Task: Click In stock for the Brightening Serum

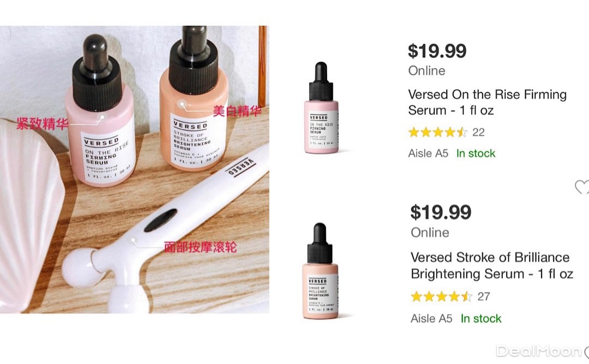Action: click(x=481, y=319)
